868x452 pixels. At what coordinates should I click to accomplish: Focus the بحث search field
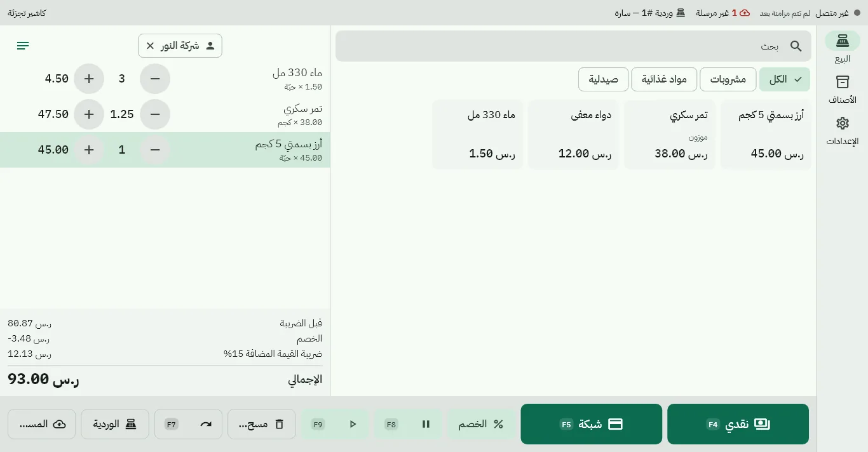tap(573, 46)
